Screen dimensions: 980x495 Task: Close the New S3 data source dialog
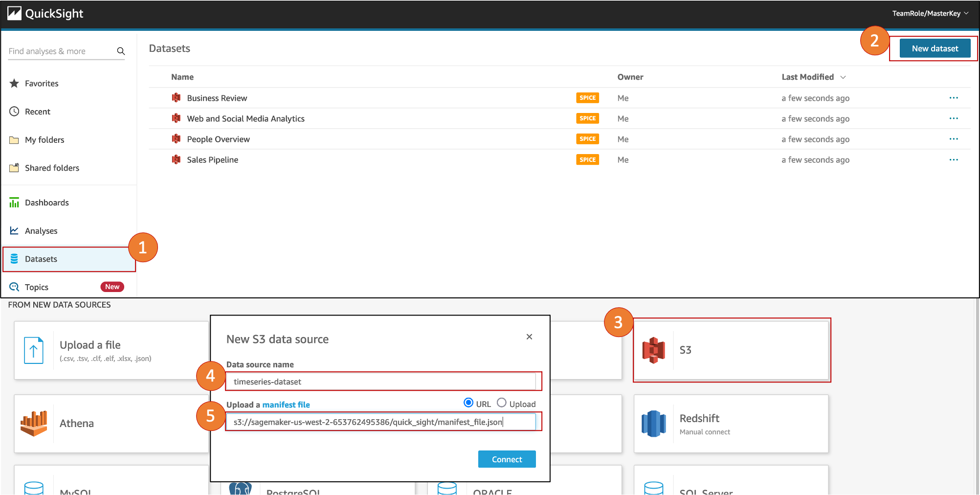[529, 337]
